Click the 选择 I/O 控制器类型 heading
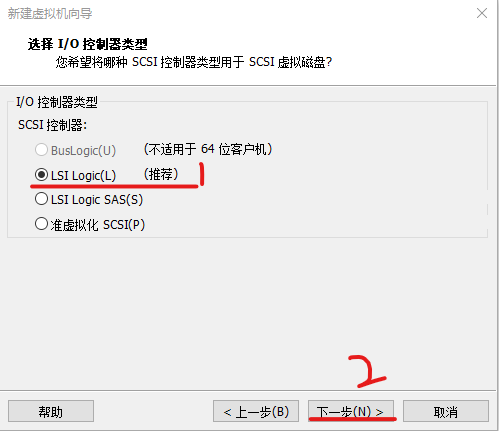Viewport: 499px width, 431px height. [87, 44]
